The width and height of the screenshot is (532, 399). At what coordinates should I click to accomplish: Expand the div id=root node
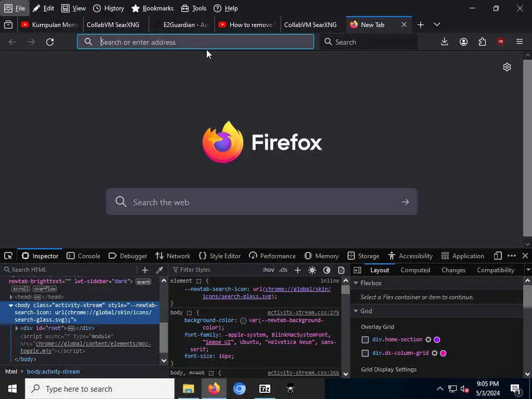17,328
